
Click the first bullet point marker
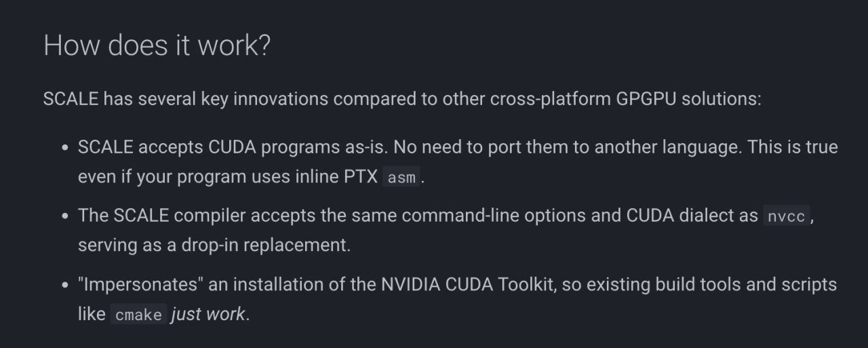[64, 148]
